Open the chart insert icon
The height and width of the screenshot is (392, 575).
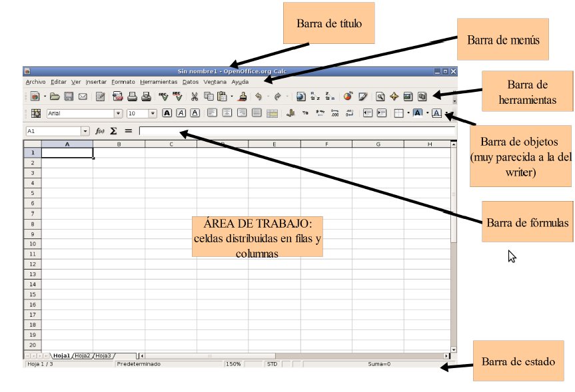click(348, 97)
